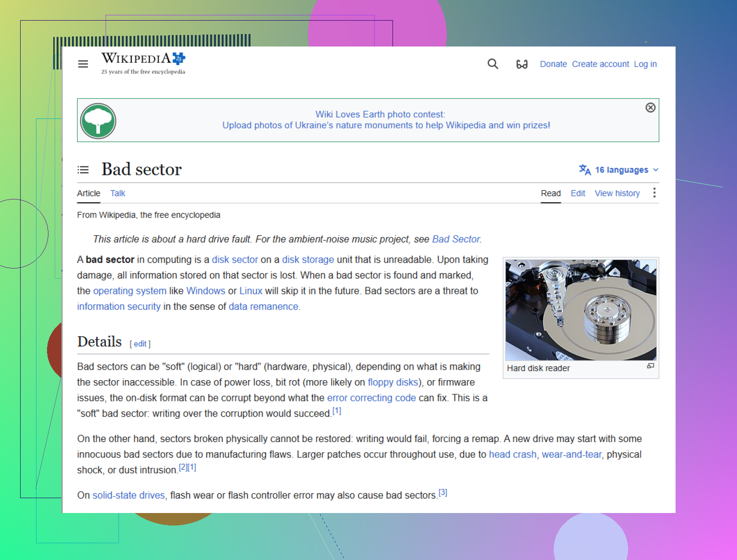Open the more options vertical dots menu

click(x=654, y=193)
